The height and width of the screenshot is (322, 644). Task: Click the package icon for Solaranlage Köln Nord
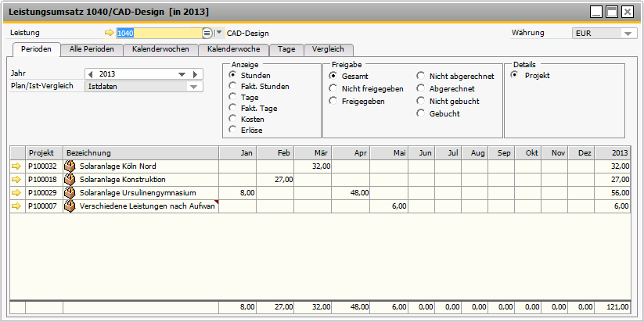pyautogui.click(x=70, y=166)
